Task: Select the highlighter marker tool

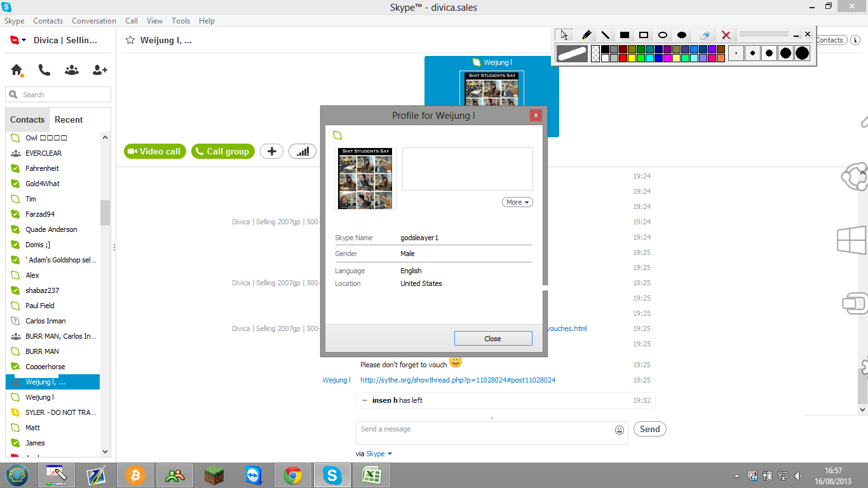Action: click(x=587, y=35)
